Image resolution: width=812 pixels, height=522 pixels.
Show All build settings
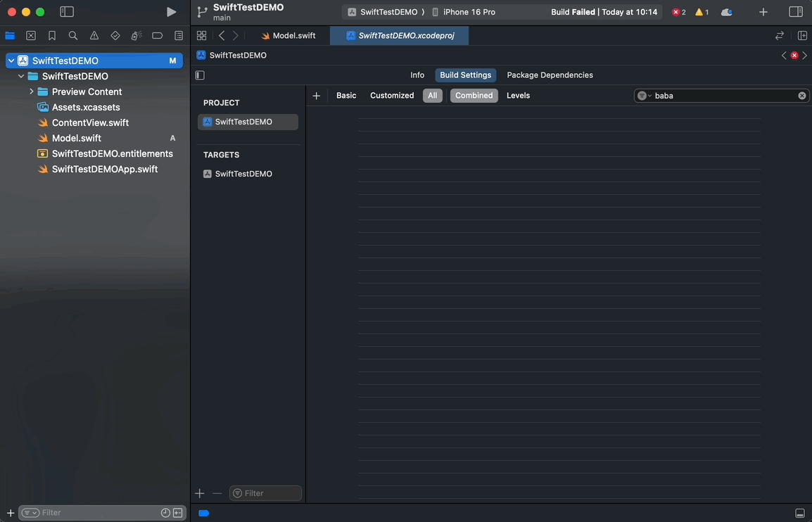433,95
